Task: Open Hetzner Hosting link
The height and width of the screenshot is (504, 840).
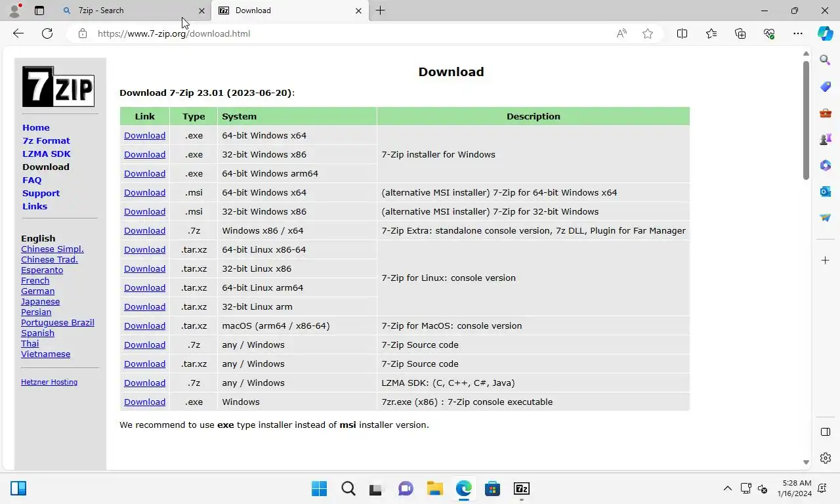Action: 49,382
